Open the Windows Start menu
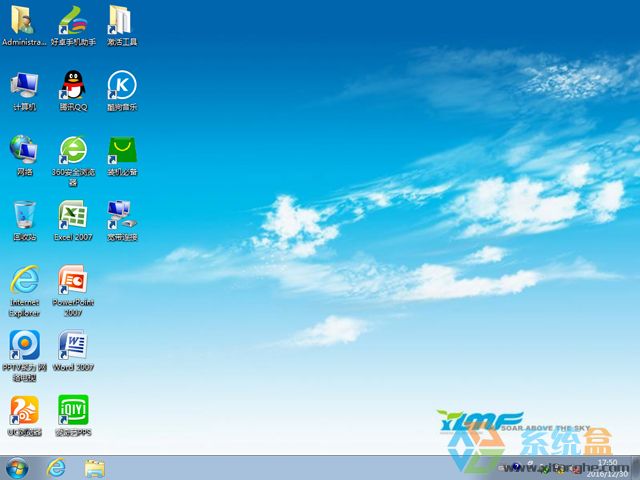This screenshot has height=480, width=640. click(17, 468)
